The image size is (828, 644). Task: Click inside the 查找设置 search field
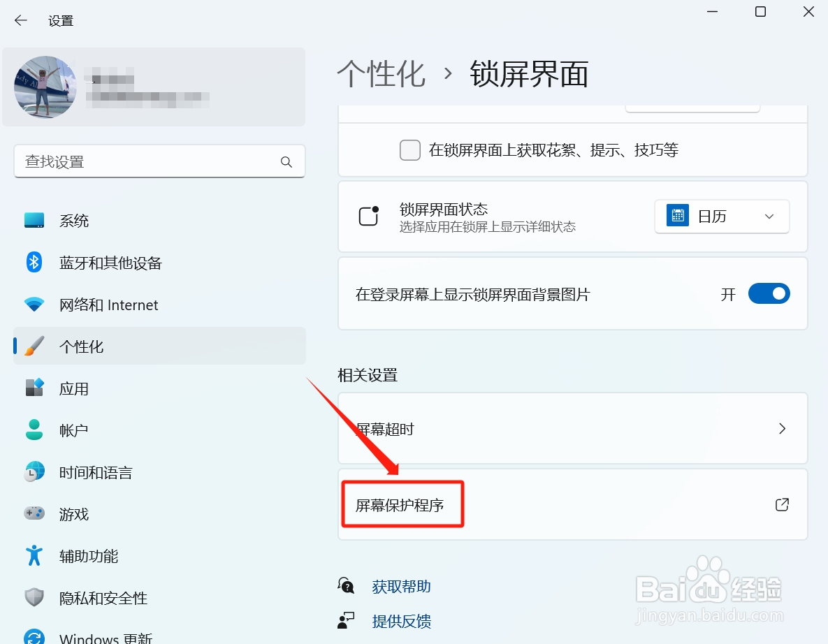159,161
